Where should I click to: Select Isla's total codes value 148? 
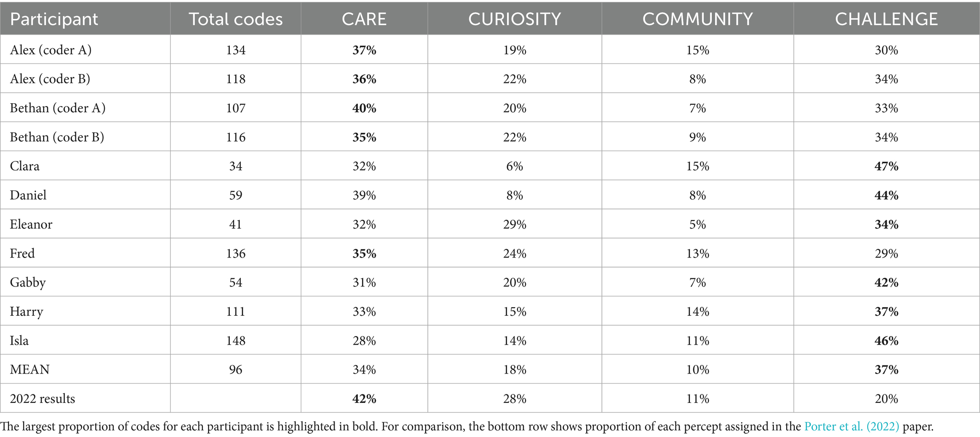click(x=236, y=340)
